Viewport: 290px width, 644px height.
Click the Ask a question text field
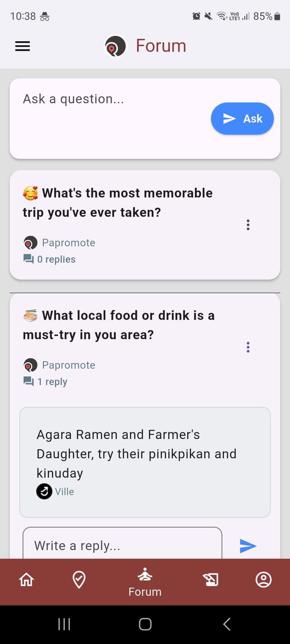(x=73, y=99)
